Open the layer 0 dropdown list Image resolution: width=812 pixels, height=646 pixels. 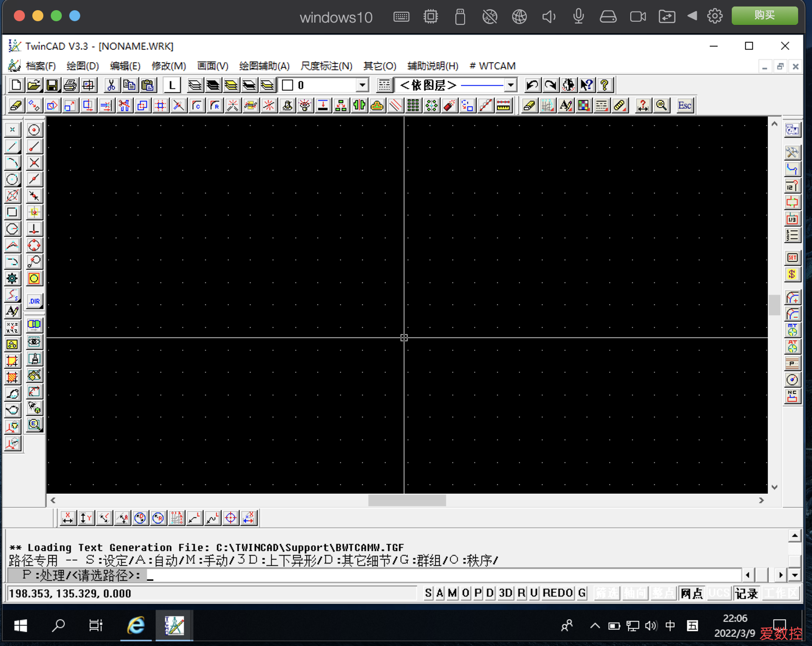362,85
